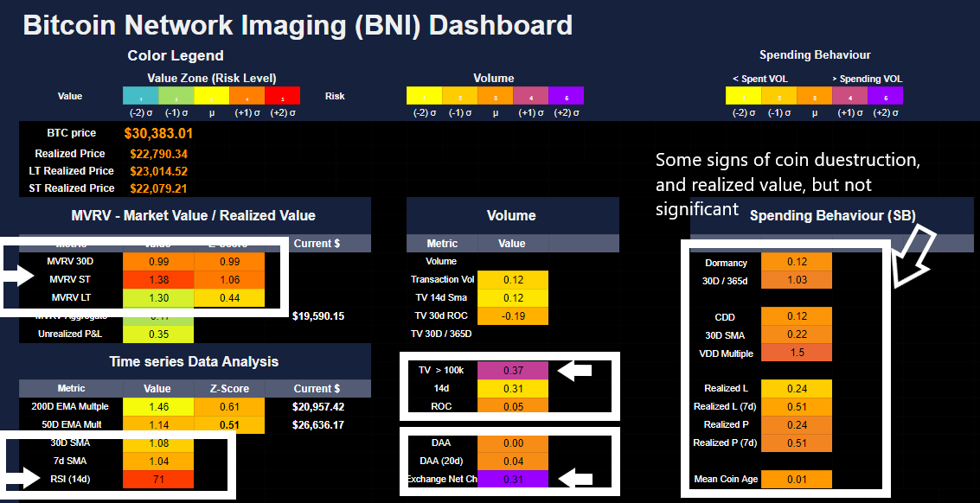Viewport: 980px width, 503px height.
Task: Select the pink swatch in Spending Behaviour legend
Action: pyautogui.click(x=849, y=96)
